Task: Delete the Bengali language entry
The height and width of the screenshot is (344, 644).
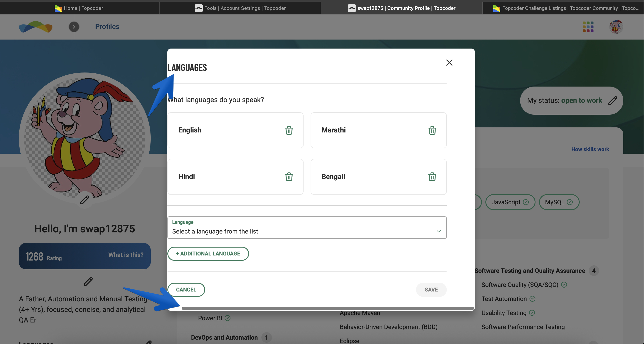Action: point(432,177)
